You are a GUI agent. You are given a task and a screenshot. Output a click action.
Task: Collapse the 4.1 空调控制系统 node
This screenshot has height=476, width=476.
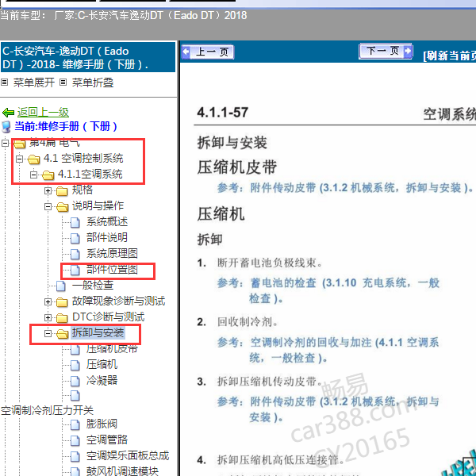point(19,159)
